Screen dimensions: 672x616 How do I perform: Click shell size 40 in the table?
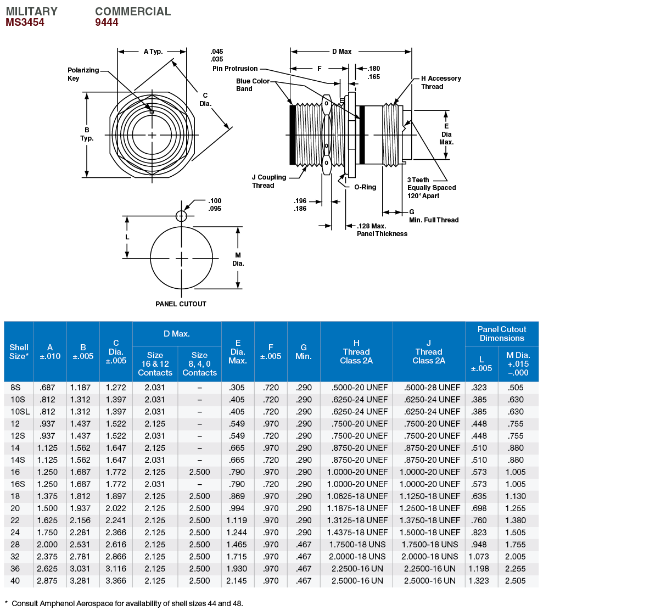tap(15, 581)
